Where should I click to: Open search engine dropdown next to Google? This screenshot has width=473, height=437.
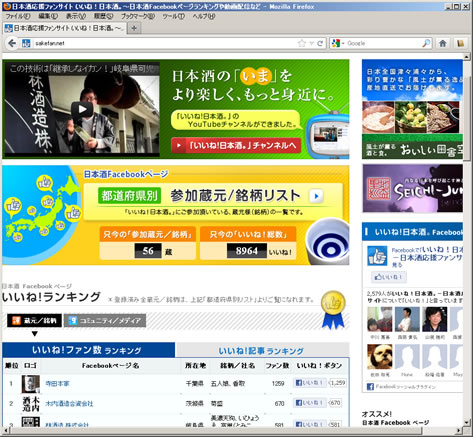pos(343,43)
